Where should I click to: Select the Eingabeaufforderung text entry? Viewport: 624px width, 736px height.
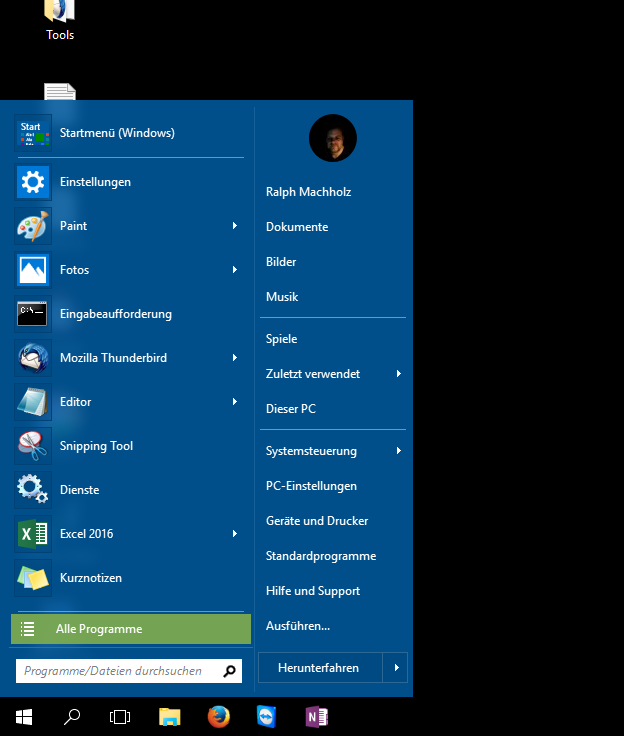116,314
